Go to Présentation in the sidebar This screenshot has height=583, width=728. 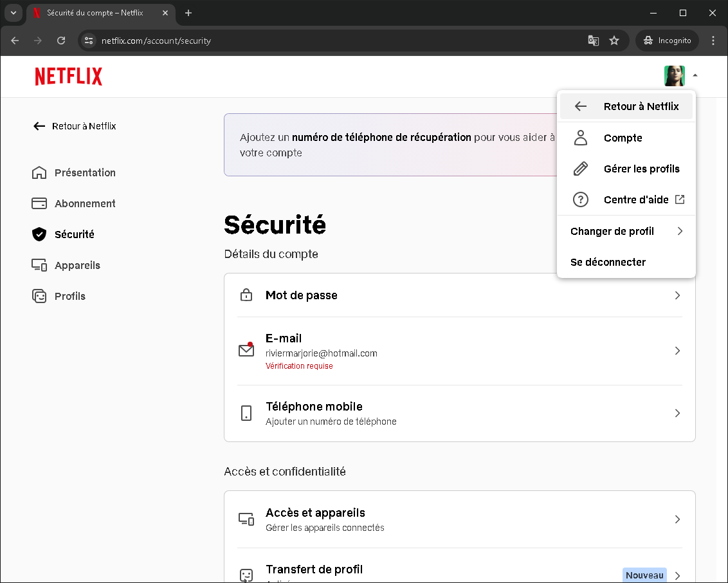point(74,173)
